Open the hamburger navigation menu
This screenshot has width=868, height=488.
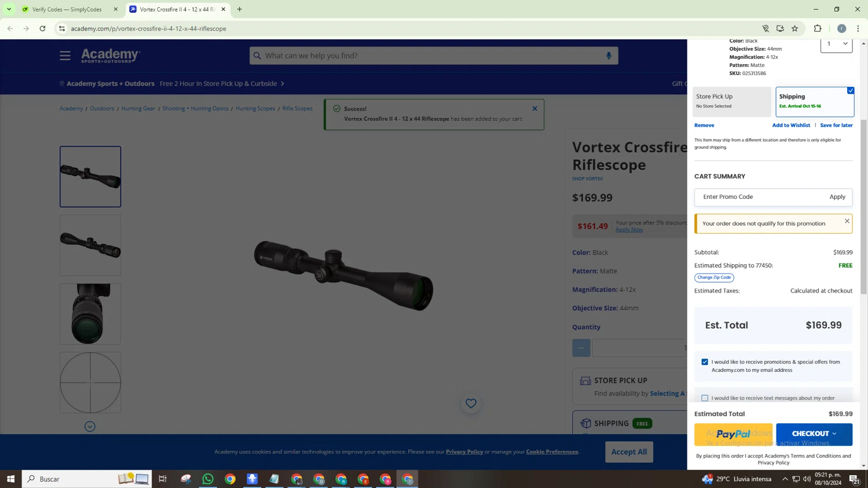(x=65, y=56)
